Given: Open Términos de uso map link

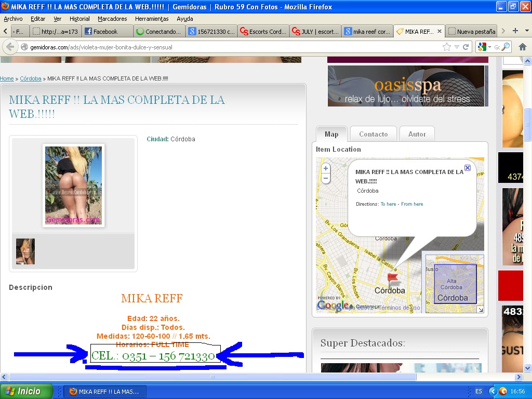Looking at the screenshot, I should tap(400, 308).
